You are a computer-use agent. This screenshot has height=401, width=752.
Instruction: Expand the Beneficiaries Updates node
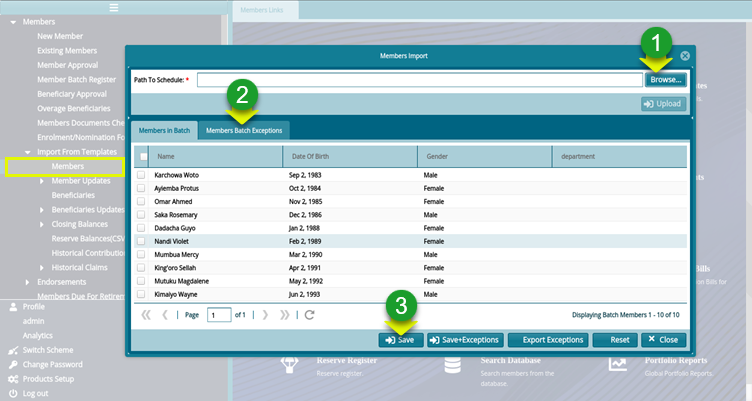(x=42, y=210)
